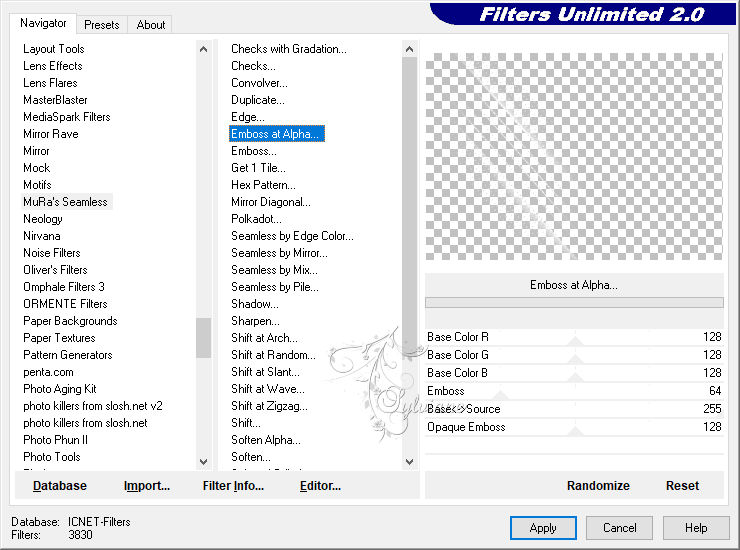Select Photo Aging Kit category

pyautogui.click(x=59, y=389)
